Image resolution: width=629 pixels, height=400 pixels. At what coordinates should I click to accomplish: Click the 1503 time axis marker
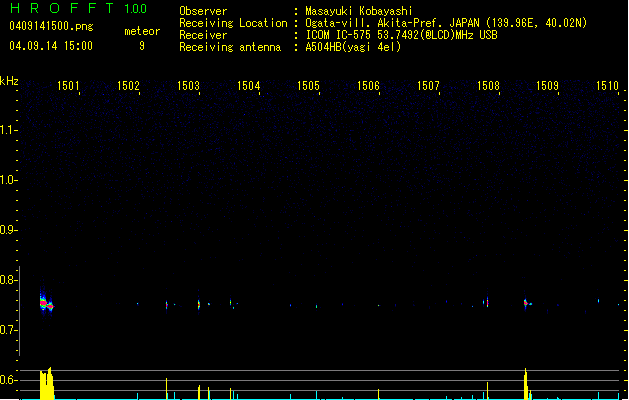(188, 86)
